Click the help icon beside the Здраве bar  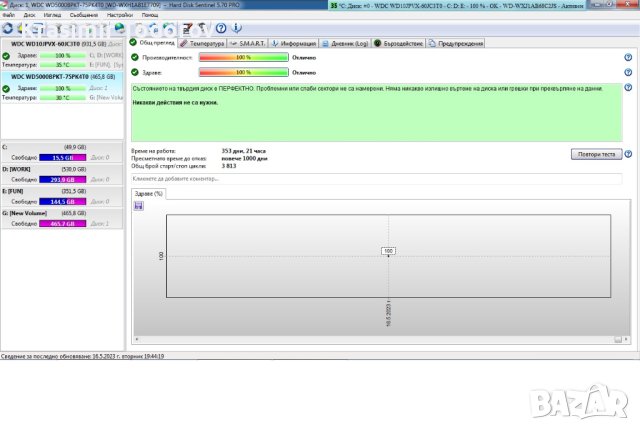[x=628, y=72]
